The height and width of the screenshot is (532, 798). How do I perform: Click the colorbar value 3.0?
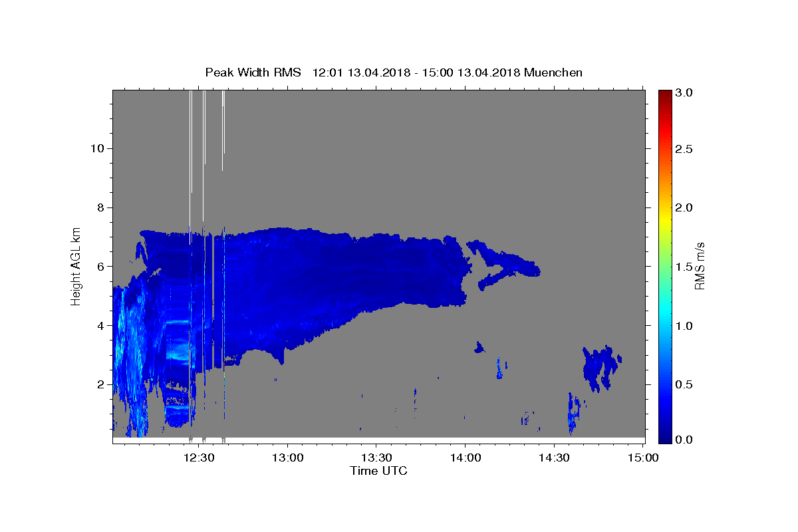[x=685, y=92]
